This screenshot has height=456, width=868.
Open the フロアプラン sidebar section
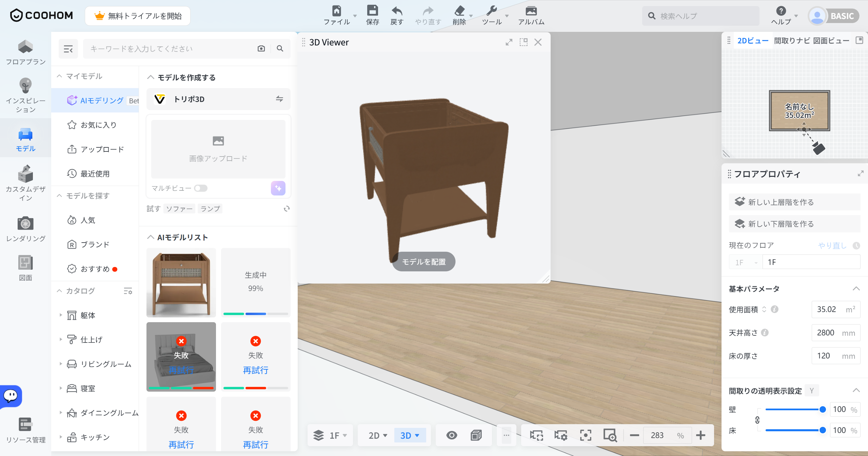pyautogui.click(x=25, y=53)
